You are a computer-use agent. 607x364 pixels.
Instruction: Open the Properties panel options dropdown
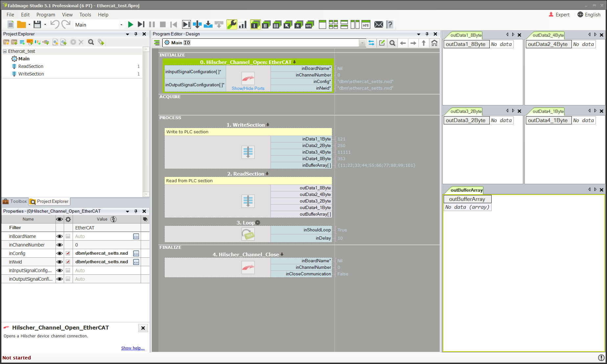click(128, 211)
